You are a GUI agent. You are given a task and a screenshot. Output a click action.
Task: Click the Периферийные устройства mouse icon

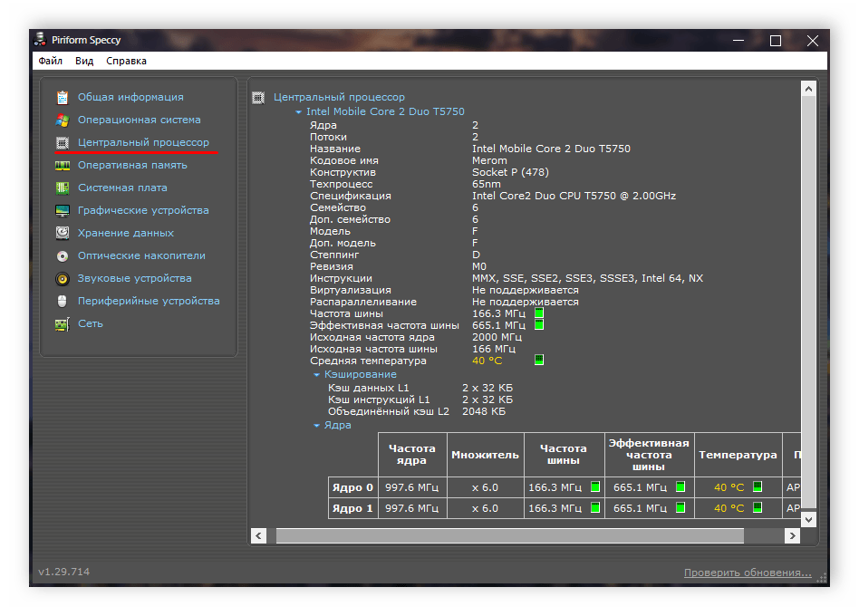(x=63, y=301)
